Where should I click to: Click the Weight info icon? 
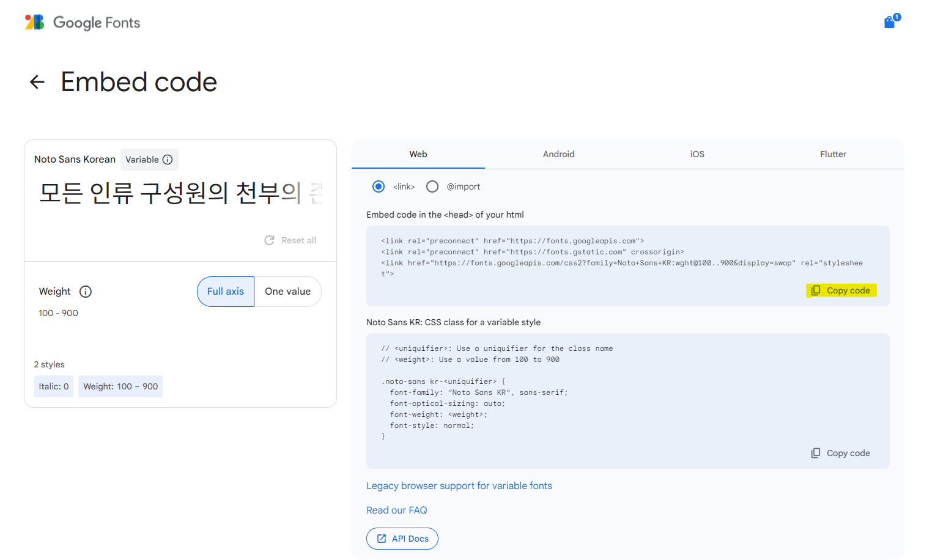coord(86,292)
